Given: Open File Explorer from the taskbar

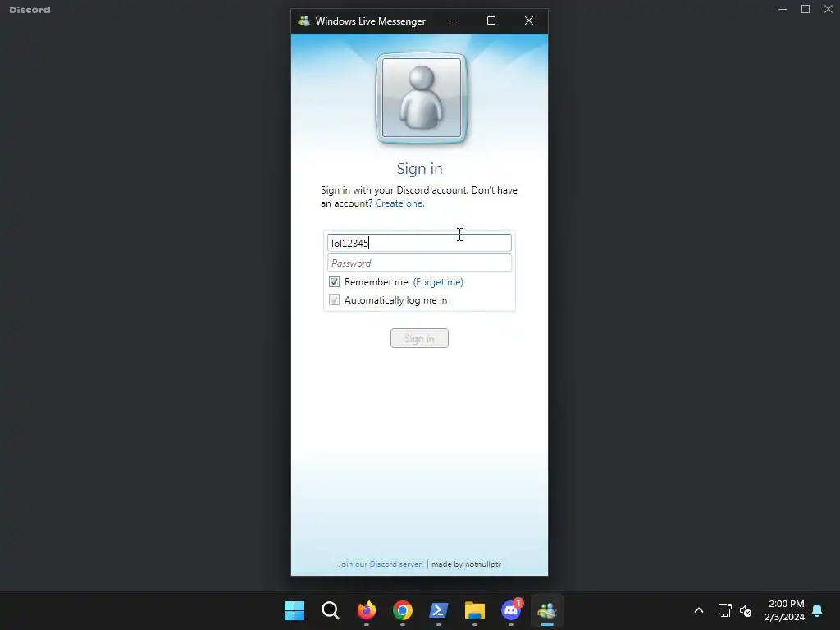Looking at the screenshot, I should (475, 610).
